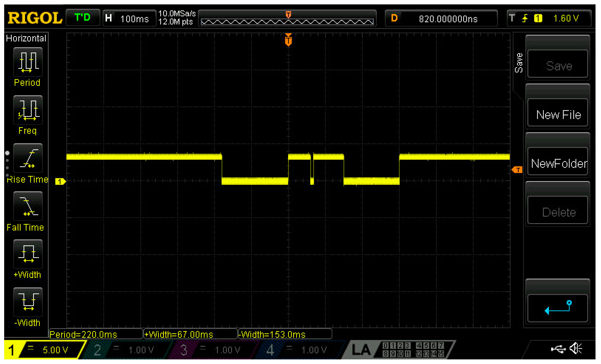Click the USB status icon

click(558, 349)
